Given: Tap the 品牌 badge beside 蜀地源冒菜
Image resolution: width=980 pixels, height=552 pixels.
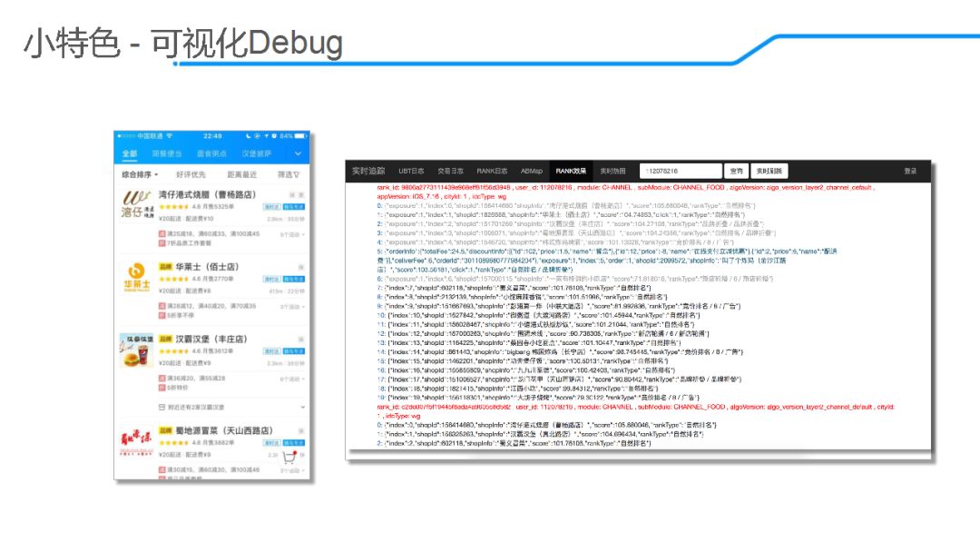Looking at the screenshot, I should click(165, 430).
